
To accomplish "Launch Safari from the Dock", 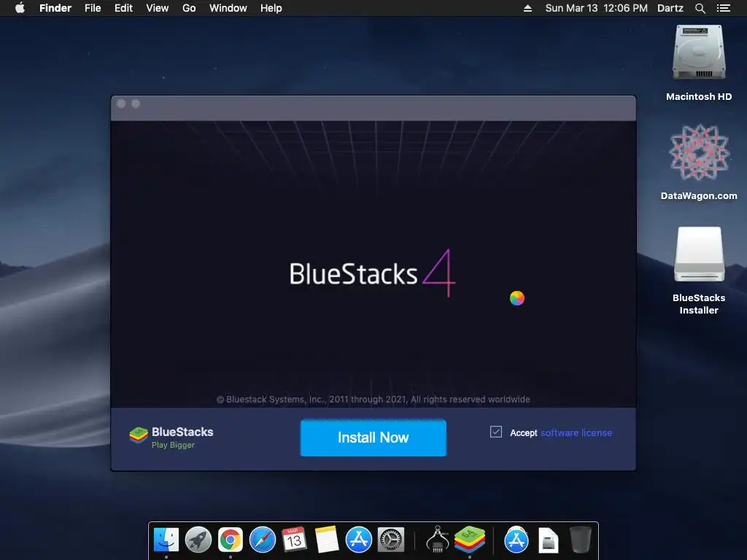I will (263, 540).
